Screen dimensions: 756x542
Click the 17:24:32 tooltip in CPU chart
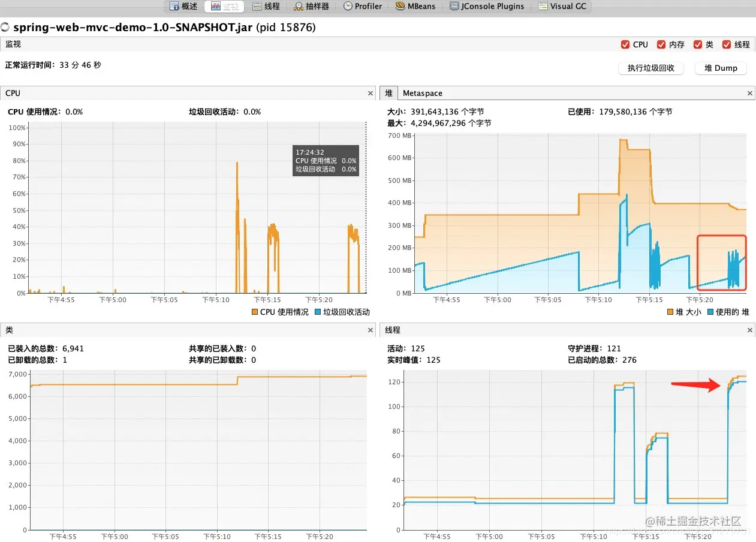(x=326, y=161)
